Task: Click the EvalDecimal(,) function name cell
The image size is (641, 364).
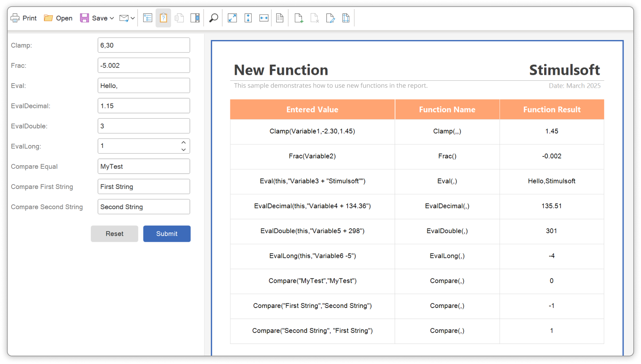Action: click(x=447, y=206)
